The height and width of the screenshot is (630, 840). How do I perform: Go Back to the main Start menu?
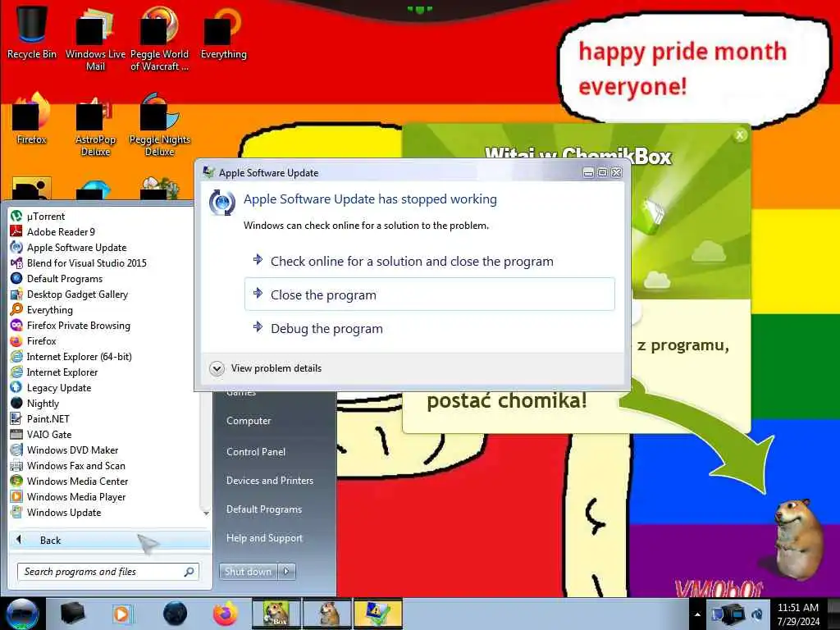click(x=110, y=540)
